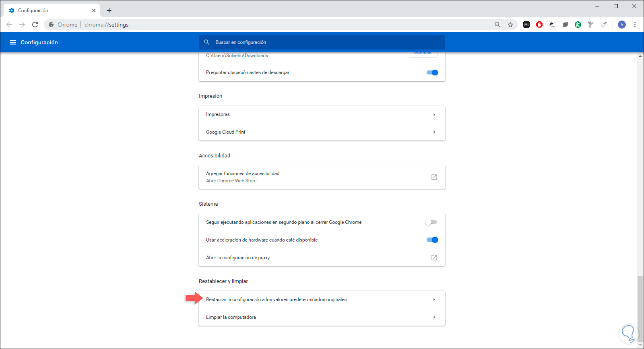
Task: Open a new tab with plus button
Action: pyautogui.click(x=109, y=10)
